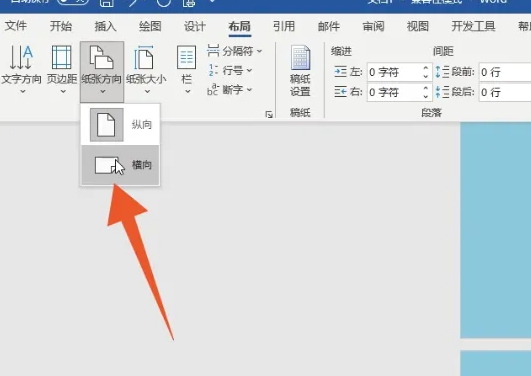Viewport: 531px width, 376px height.
Task: Open page setup dialog launcher arrow
Action: [x=269, y=114]
